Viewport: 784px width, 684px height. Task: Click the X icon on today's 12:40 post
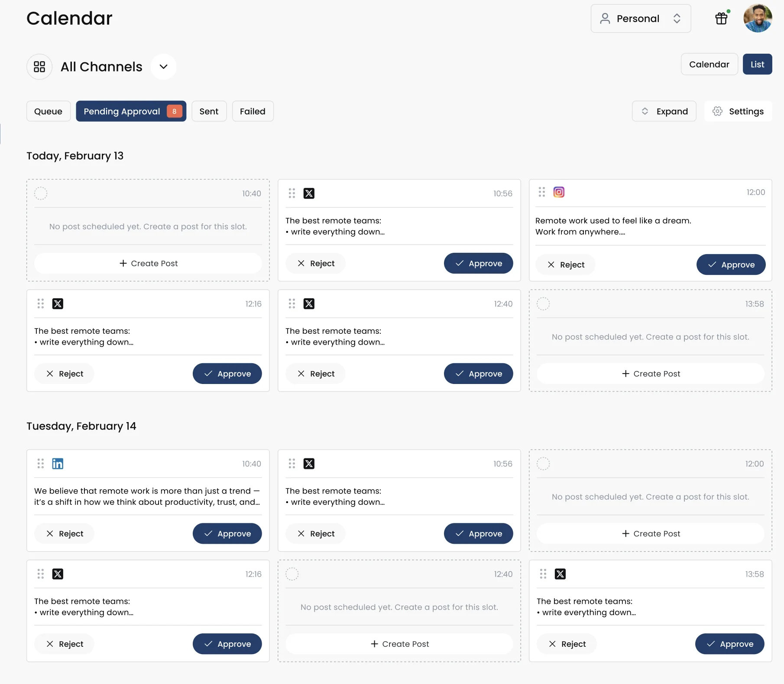[x=309, y=304]
